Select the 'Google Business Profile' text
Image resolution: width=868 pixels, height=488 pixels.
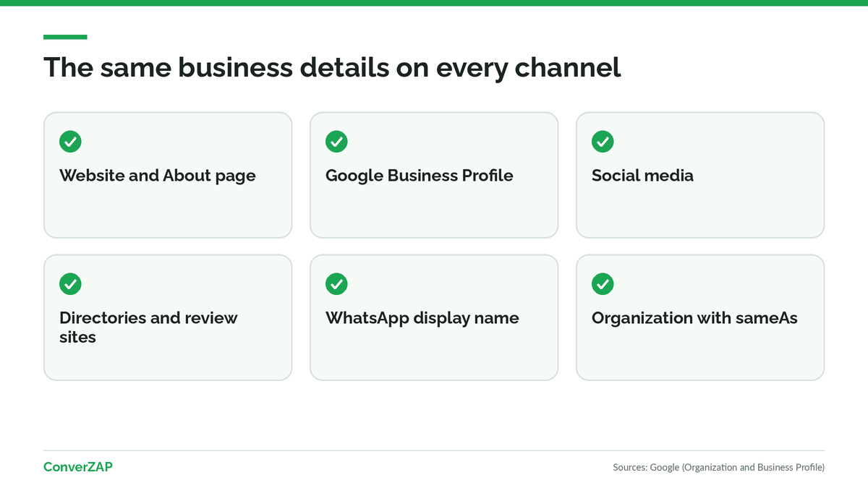(x=420, y=176)
